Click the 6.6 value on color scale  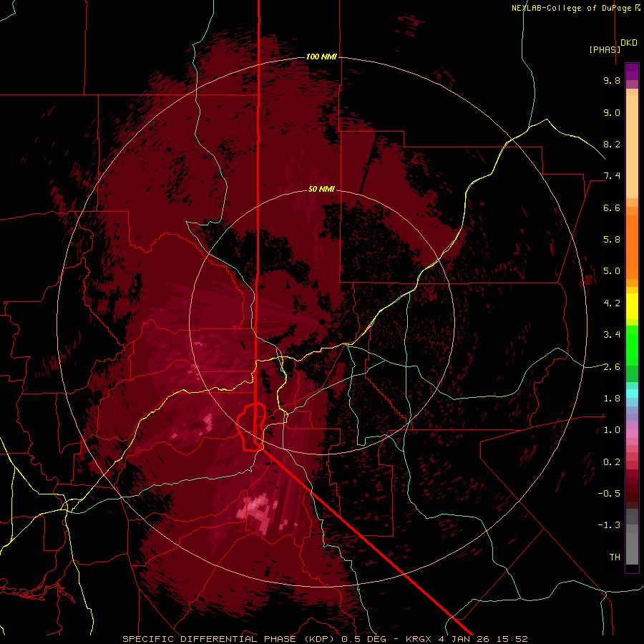(612, 208)
